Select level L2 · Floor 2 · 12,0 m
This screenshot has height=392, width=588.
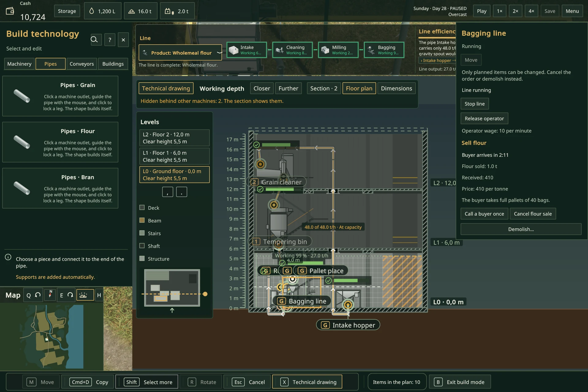(174, 138)
